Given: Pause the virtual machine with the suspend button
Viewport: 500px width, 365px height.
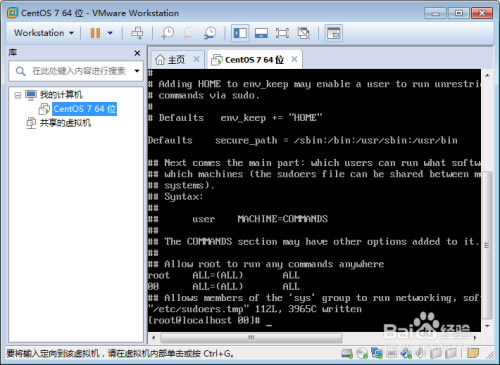Looking at the screenshot, I should (x=95, y=33).
